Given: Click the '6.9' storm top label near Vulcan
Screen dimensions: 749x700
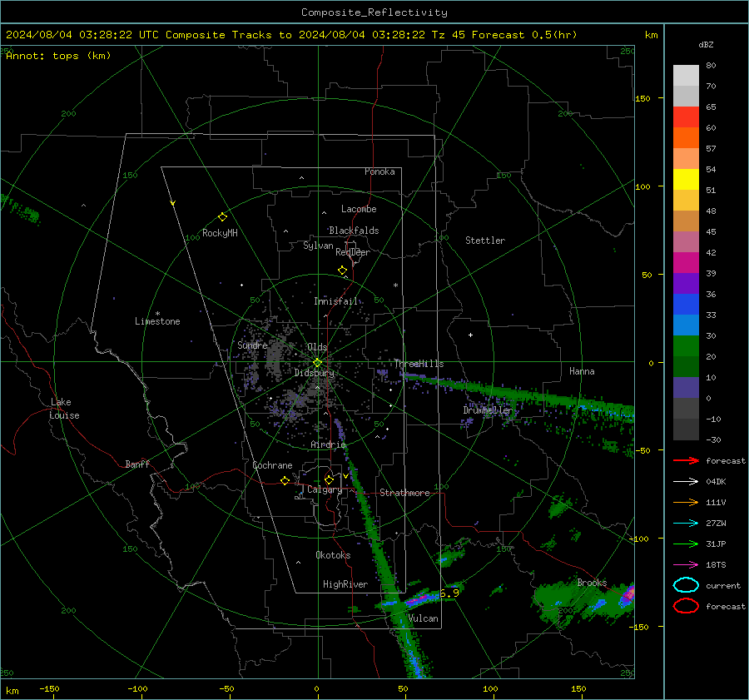Looking at the screenshot, I should click(x=449, y=593).
